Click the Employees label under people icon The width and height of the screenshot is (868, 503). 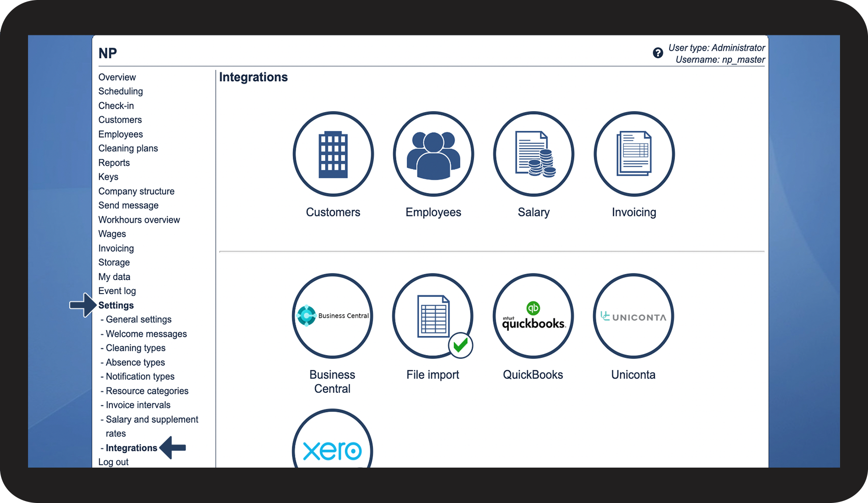pyautogui.click(x=433, y=212)
